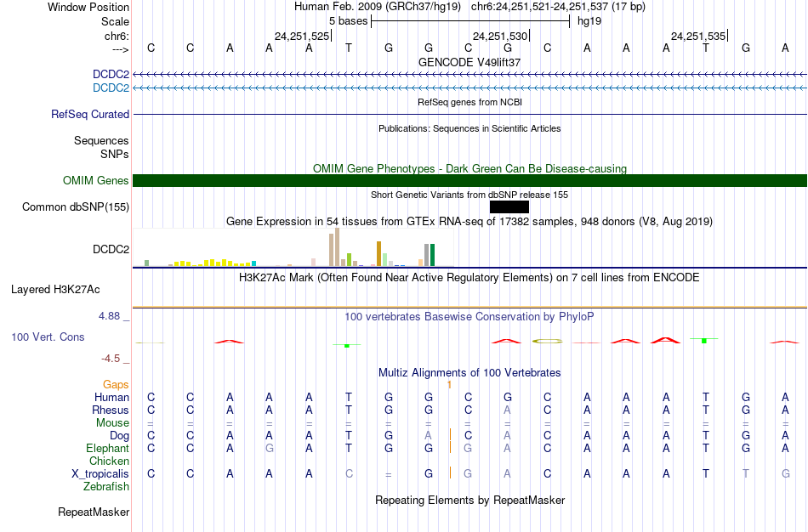
Task: Select the X_tropicalis species row label
Action: (100, 474)
